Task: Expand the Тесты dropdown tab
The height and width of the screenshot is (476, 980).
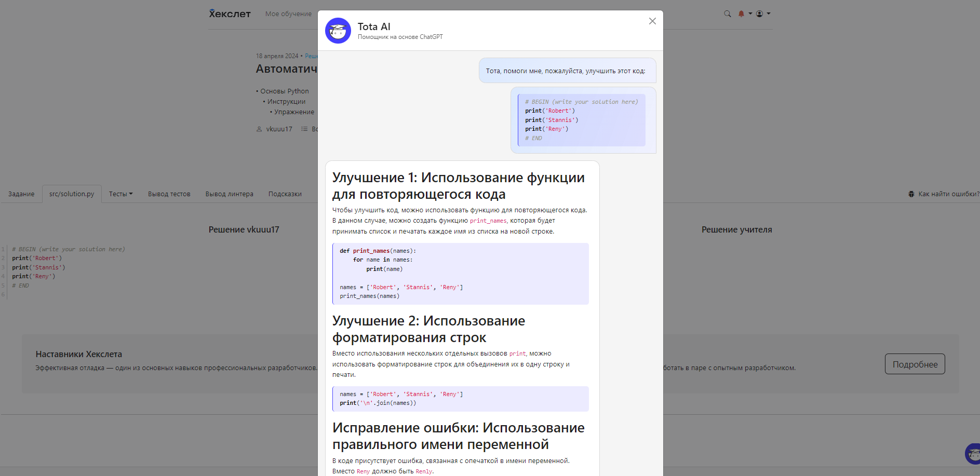Action: pos(120,194)
